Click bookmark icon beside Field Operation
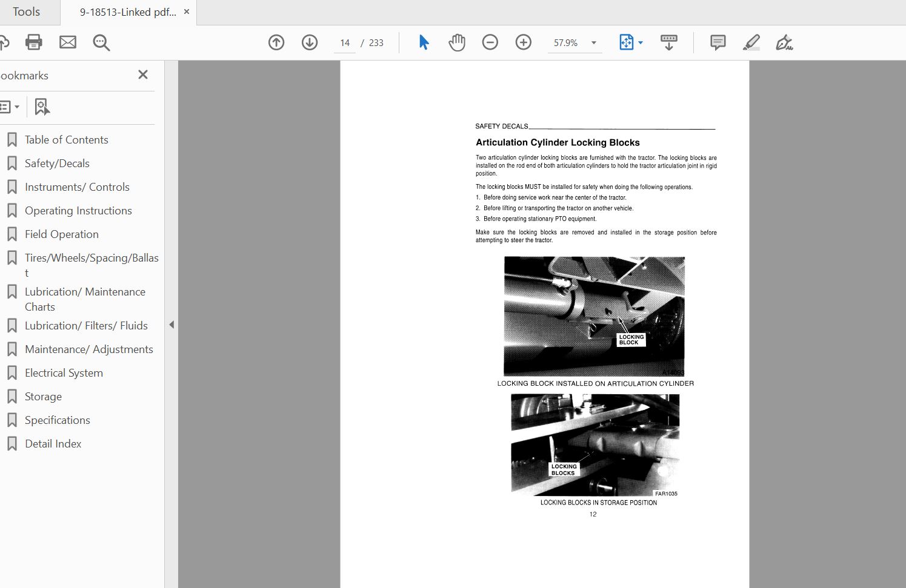This screenshot has width=906, height=588. [x=12, y=234]
